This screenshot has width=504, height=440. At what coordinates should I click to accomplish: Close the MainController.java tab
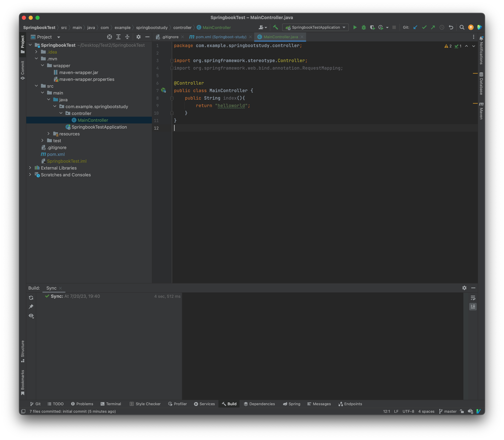pyautogui.click(x=302, y=37)
